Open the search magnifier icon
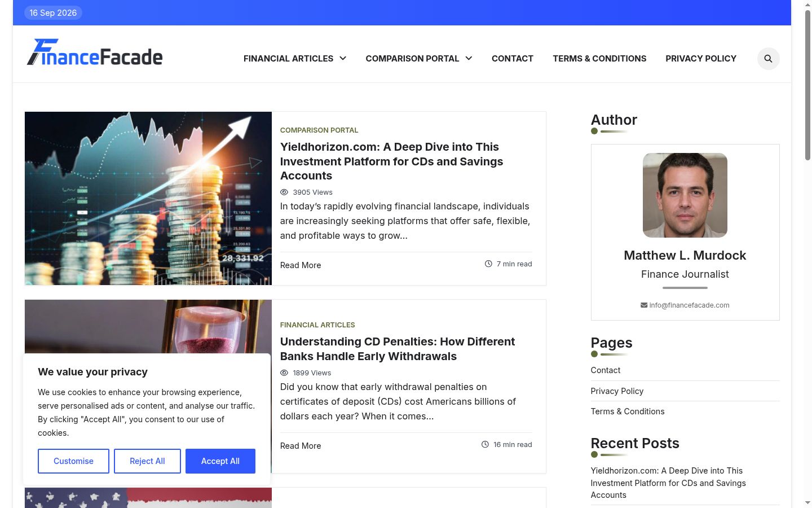This screenshot has width=812, height=508. [x=768, y=59]
